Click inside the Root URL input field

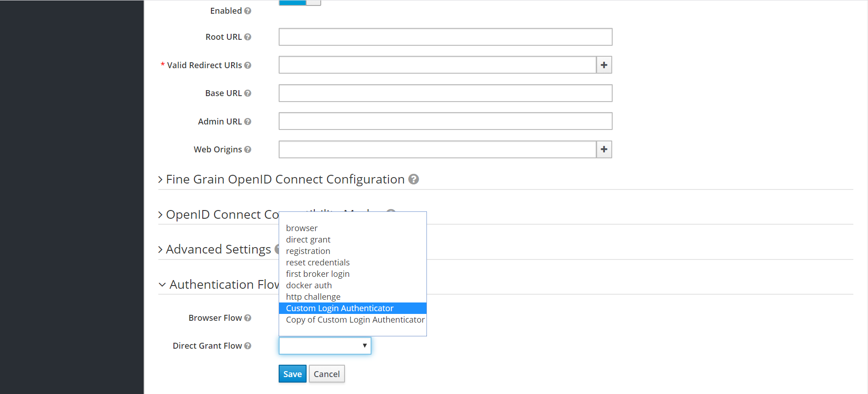click(x=445, y=37)
